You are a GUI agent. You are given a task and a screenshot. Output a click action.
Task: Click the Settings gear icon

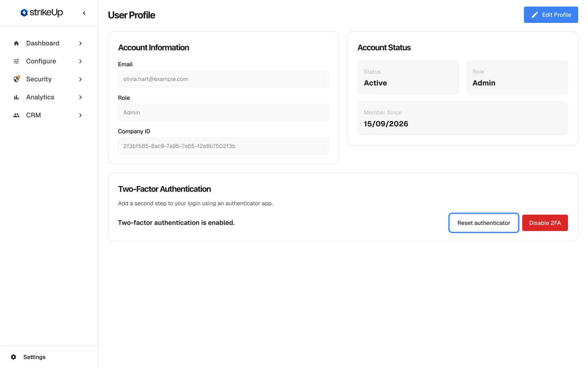coord(13,357)
